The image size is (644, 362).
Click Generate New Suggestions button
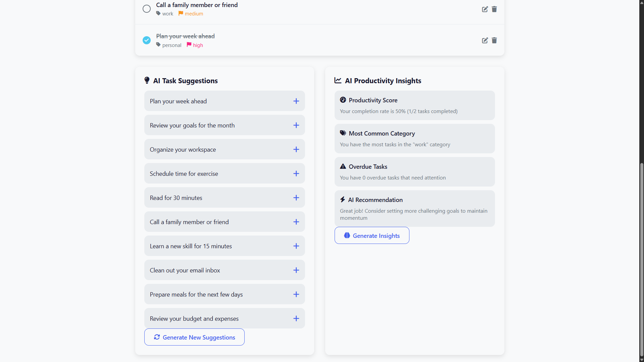click(x=194, y=337)
